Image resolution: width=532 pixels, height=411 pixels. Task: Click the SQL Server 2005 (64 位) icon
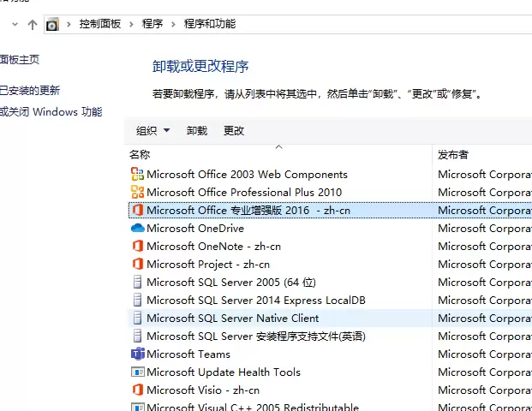137,282
